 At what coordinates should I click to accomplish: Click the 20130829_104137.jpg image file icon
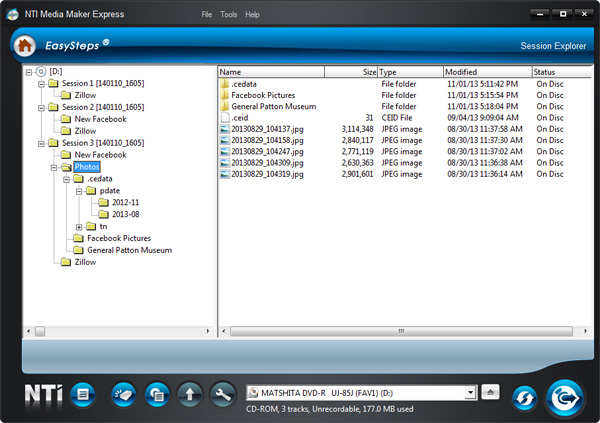[225, 129]
